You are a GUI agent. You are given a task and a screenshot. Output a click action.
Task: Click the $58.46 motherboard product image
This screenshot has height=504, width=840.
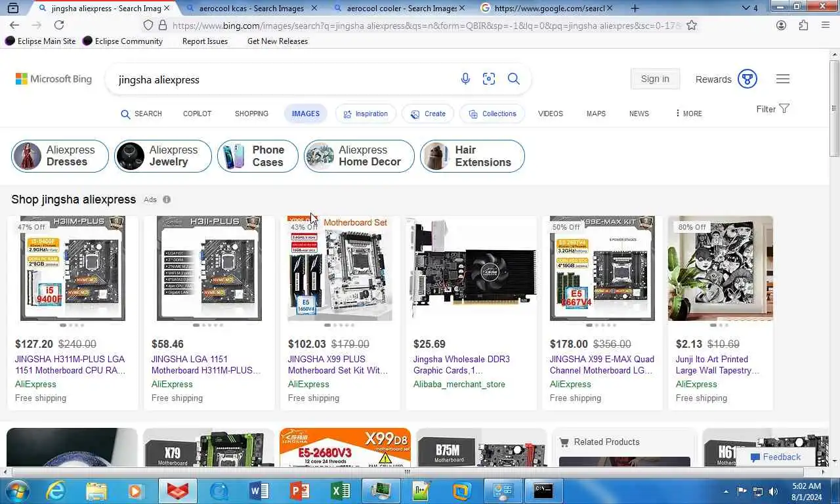point(209,268)
